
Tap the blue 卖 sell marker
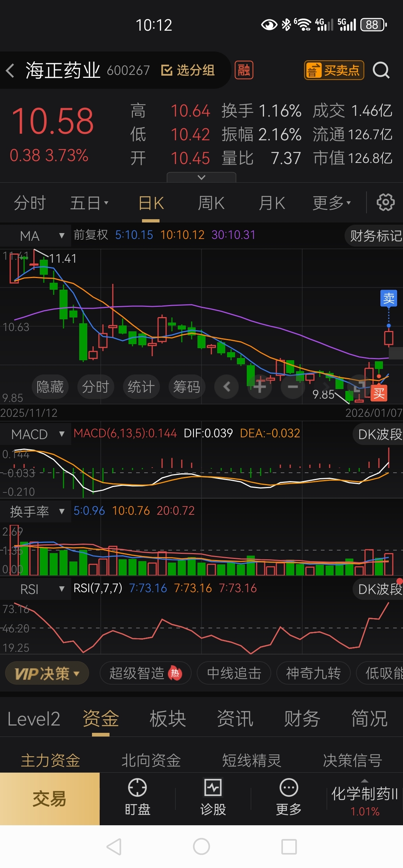389,298
